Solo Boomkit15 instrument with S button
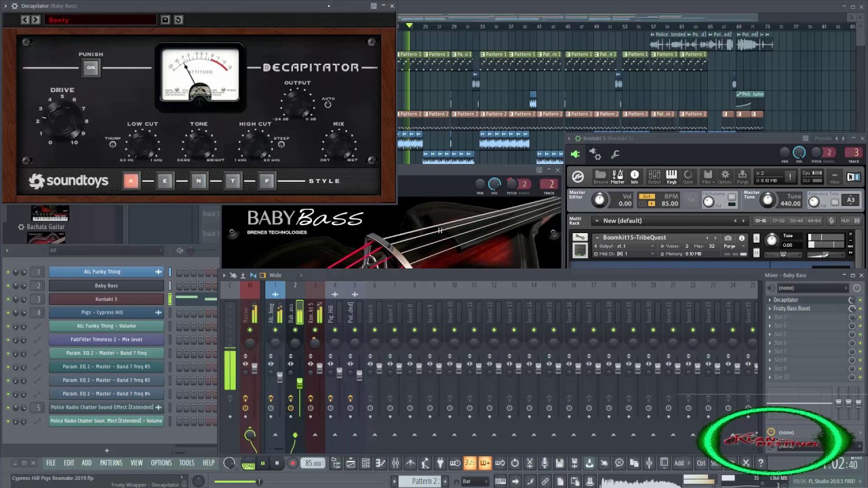The width and height of the screenshot is (868, 488). pyautogui.click(x=756, y=239)
